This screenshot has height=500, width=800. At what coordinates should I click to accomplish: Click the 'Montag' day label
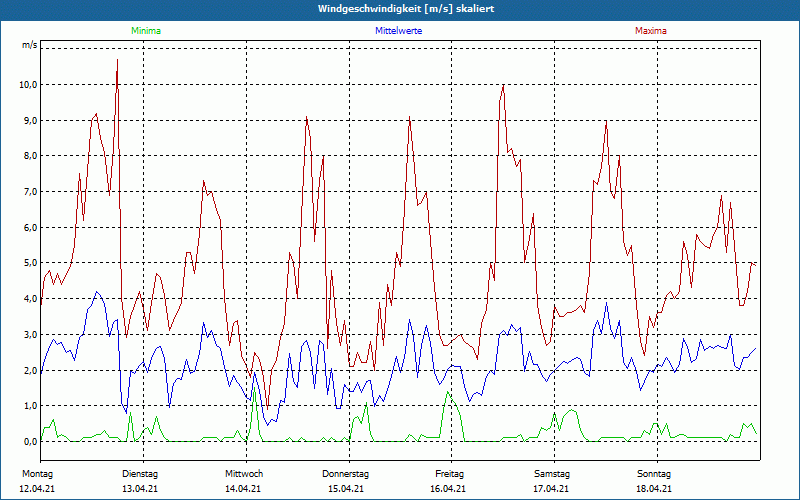pyautogui.click(x=38, y=474)
